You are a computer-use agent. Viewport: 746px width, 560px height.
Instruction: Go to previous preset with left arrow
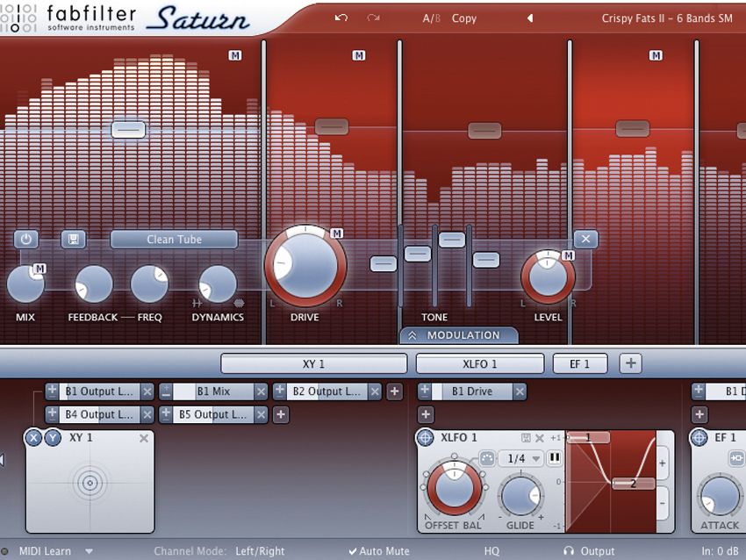[x=530, y=18]
